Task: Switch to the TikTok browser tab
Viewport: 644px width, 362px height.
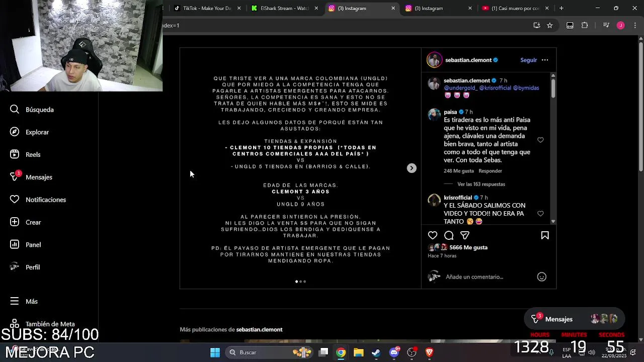Action: 207,8
